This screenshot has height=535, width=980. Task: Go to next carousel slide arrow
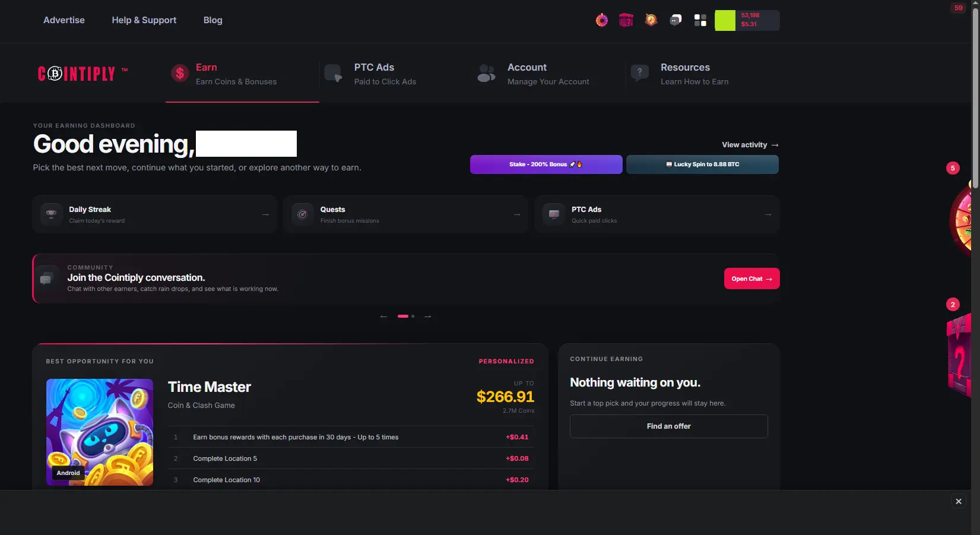pos(427,316)
